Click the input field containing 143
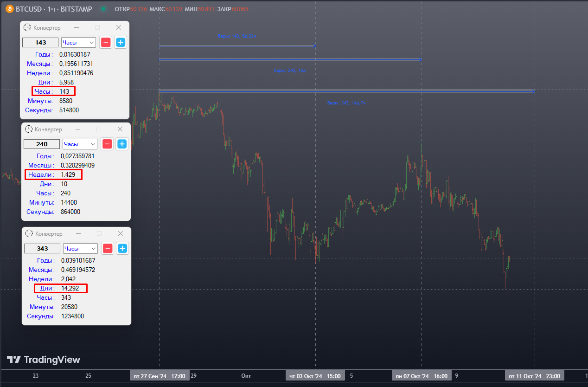 click(x=41, y=43)
